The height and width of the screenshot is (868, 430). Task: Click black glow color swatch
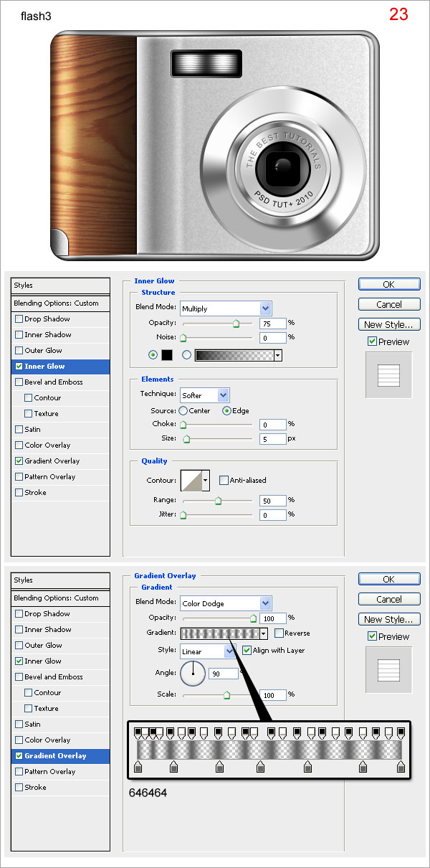[167, 354]
